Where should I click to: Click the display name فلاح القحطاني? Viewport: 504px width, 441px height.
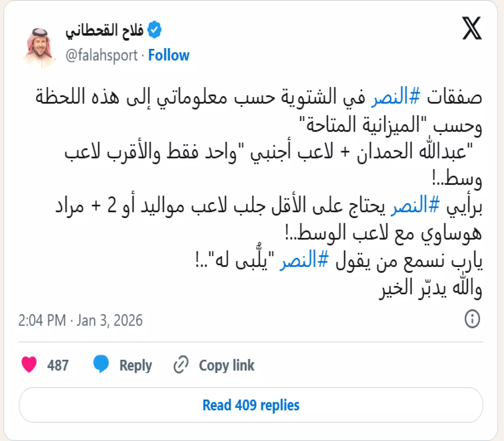point(105,31)
